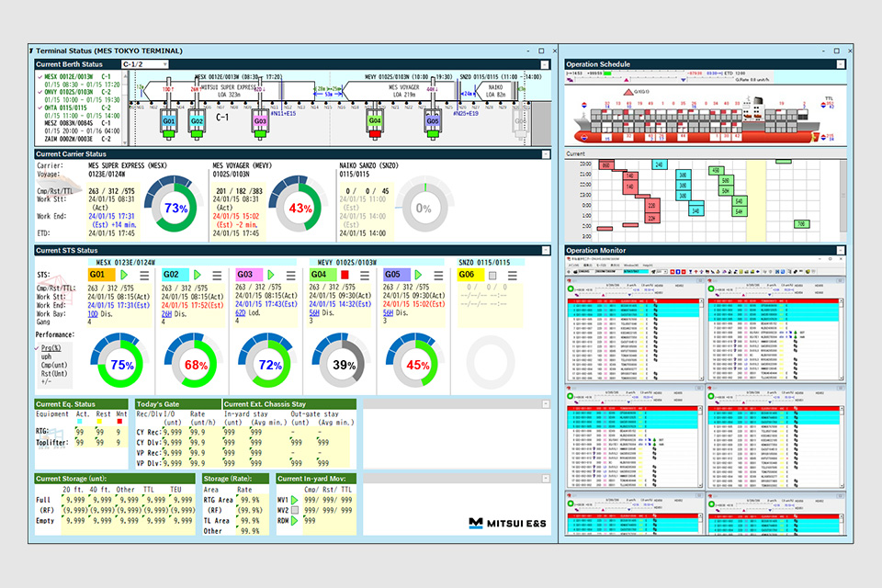Viewport: 882px width, 588px height.
Task: Click G04 red stop status icon
Action: (x=345, y=275)
